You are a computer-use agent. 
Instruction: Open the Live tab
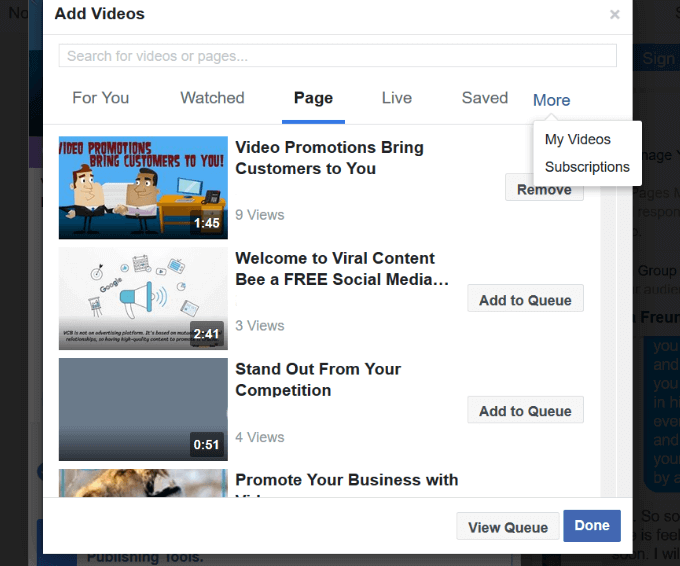coord(397,98)
